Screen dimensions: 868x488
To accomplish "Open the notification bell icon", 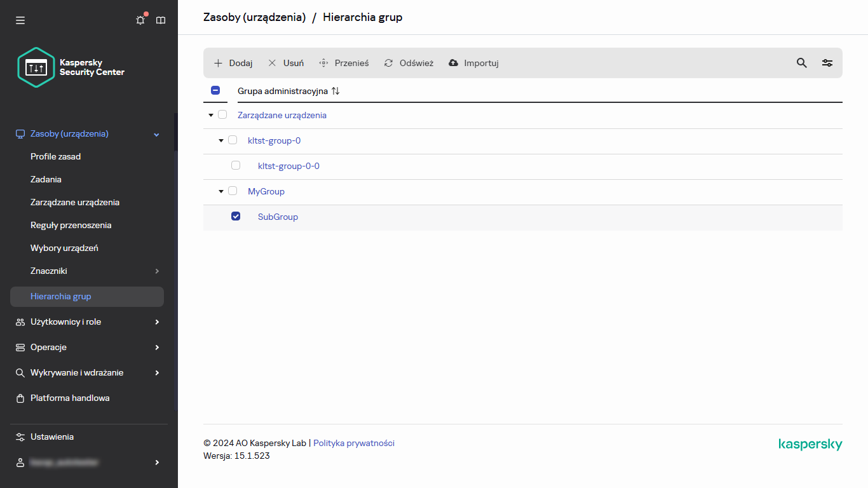I will click(140, 20).
